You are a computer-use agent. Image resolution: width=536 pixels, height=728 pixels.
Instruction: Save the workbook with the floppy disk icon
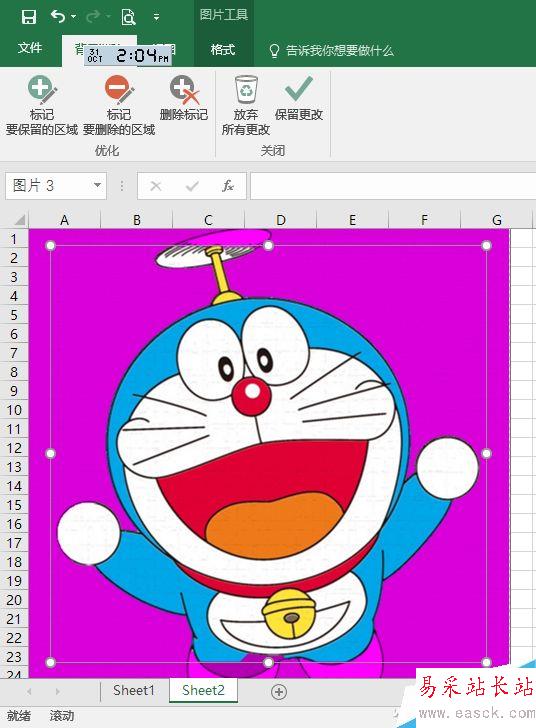29,17
